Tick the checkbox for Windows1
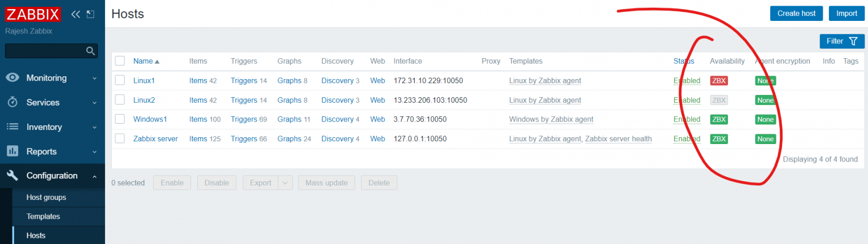Image resolution: width=868 pixels, height=244 pixels. 120,119
